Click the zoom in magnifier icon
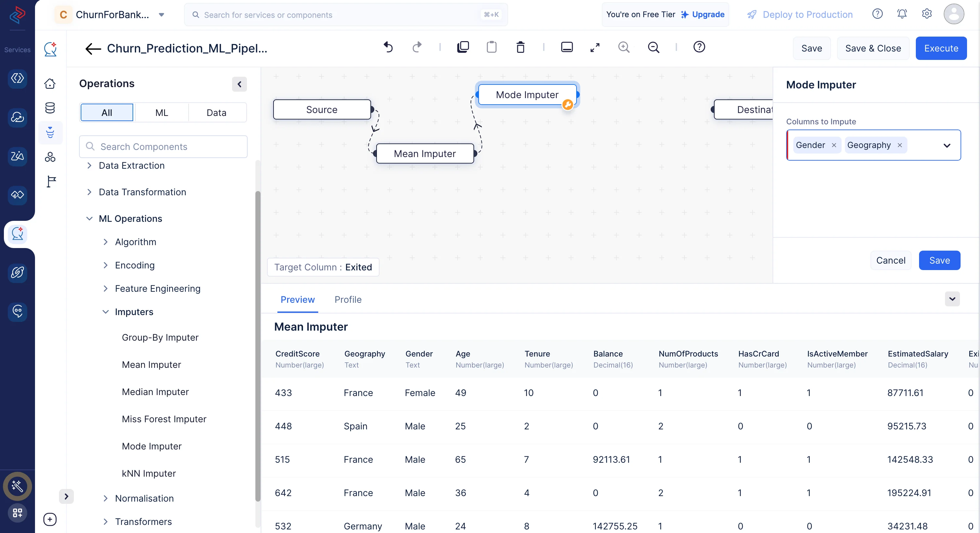Image resolution: width=980 pixels, height=533 pixels. [x=624, y=47]
